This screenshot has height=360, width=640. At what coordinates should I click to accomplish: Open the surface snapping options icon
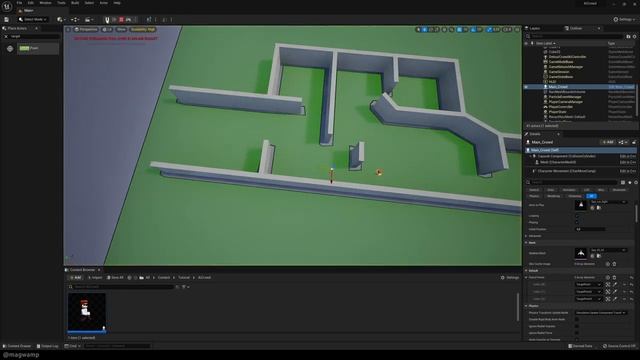pos(451,29)
